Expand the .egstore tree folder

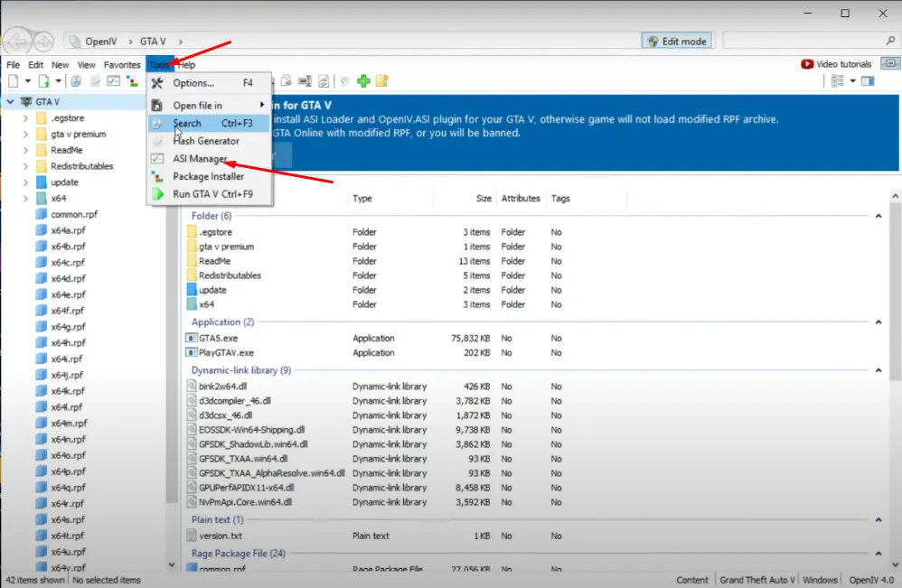[x=25, y=117]
